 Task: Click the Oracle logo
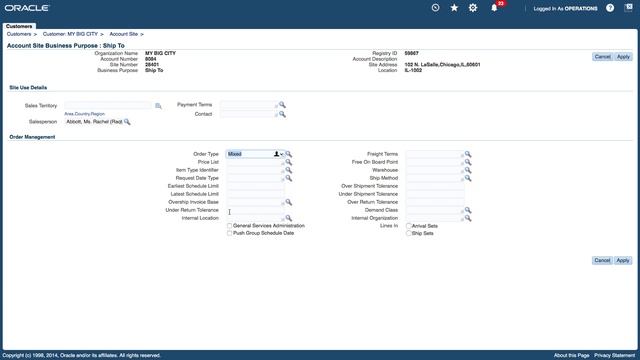pos(27,8)
